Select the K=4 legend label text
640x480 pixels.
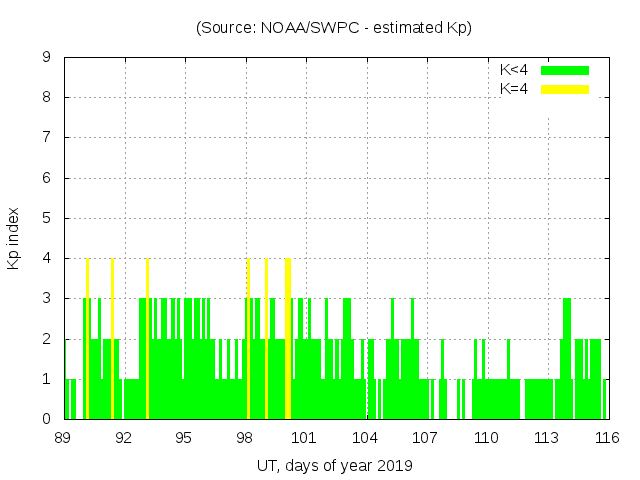(514, 89)
